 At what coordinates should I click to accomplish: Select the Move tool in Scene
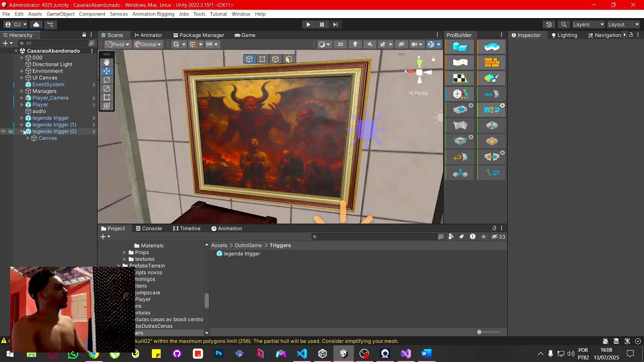tap(107, 71)
